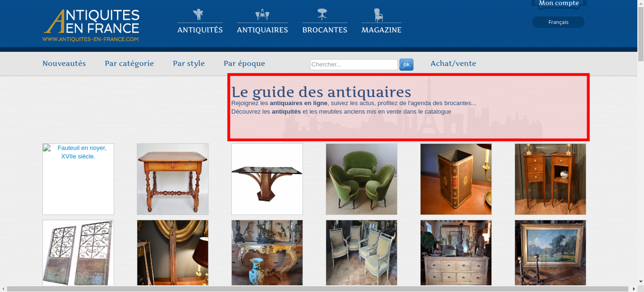Click the pedestal table icon above Brocantes

(x=322, y=14)
